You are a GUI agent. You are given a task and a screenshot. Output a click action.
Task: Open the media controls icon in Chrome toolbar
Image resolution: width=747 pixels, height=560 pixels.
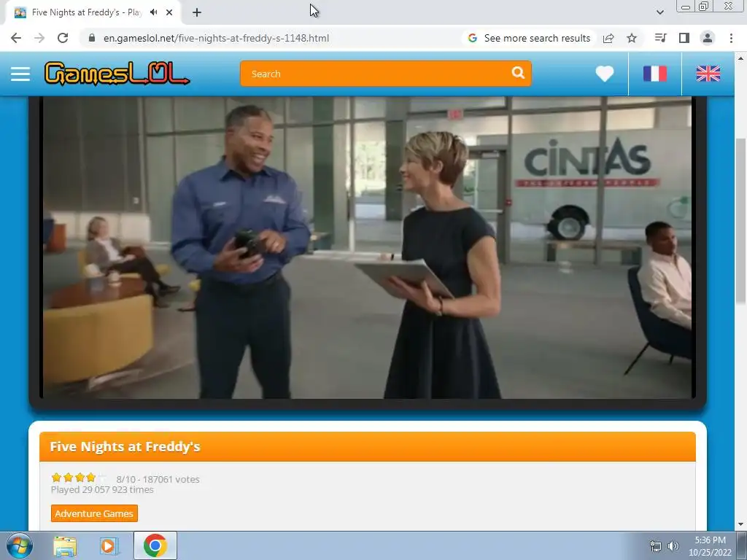pyautogui.click(x=660, y=38)
